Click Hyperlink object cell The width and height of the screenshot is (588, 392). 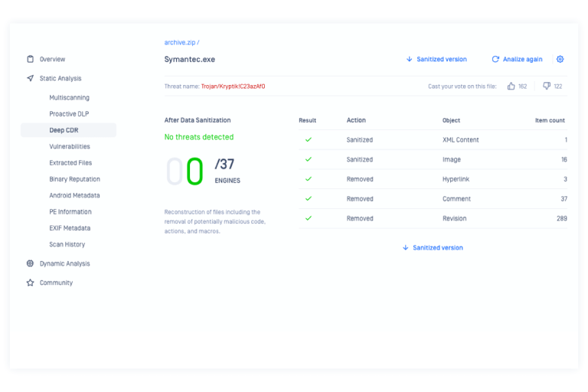456,179
